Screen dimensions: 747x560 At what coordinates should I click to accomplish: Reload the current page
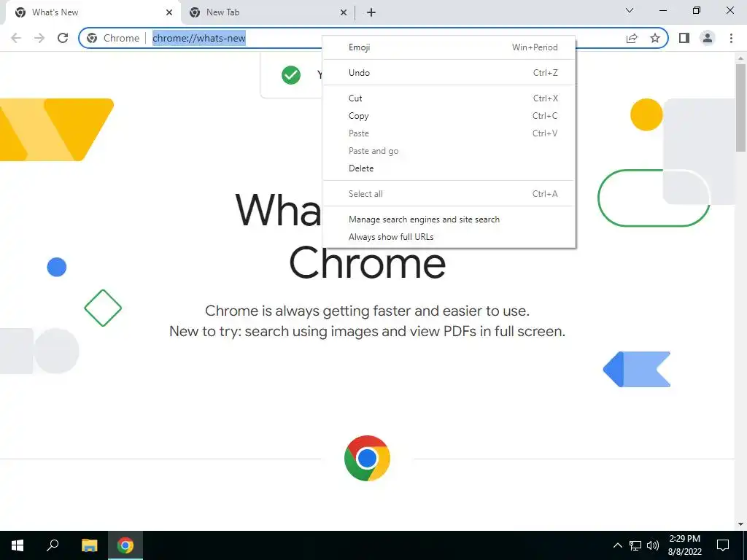(x=63, y=38)
